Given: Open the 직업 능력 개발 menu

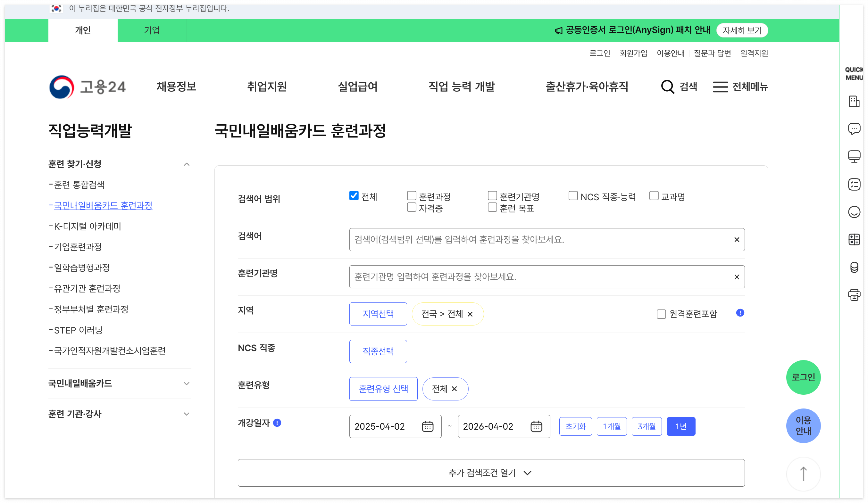Looking at the screenshot, I should [x=462, y=87].
